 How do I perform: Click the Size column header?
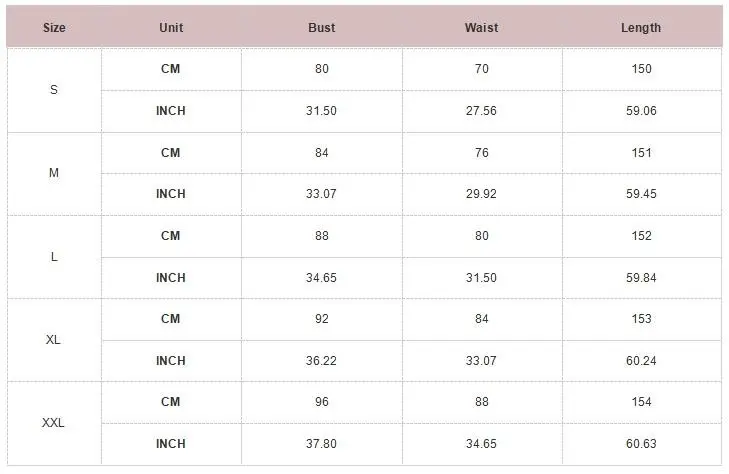pyautogui.click(x=54, y=28)
